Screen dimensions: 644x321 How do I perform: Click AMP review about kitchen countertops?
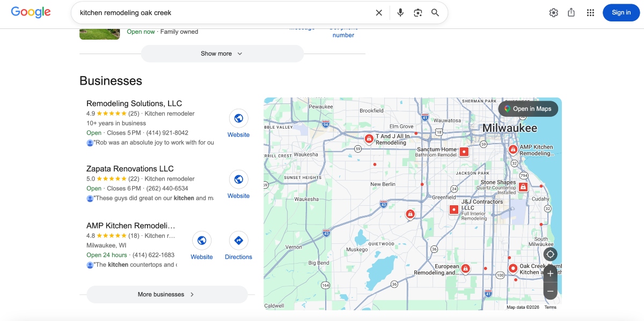135,265
